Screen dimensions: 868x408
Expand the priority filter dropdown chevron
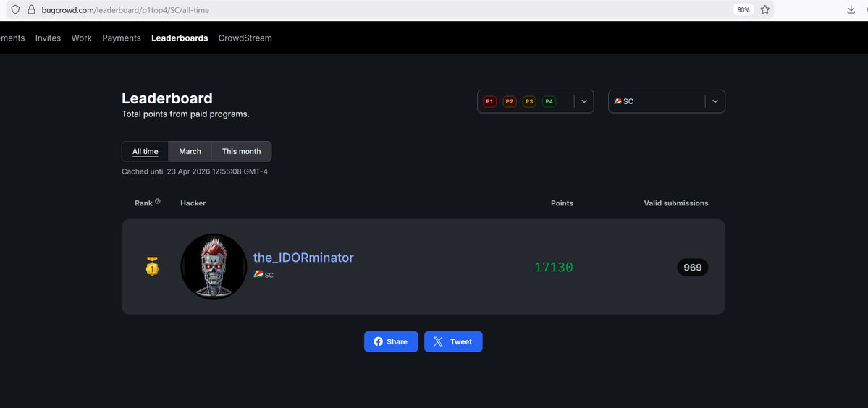point(584,102)
